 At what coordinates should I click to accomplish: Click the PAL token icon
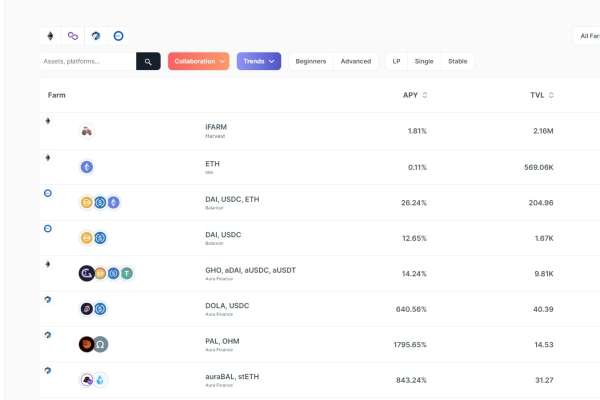(x=86, y=344)
